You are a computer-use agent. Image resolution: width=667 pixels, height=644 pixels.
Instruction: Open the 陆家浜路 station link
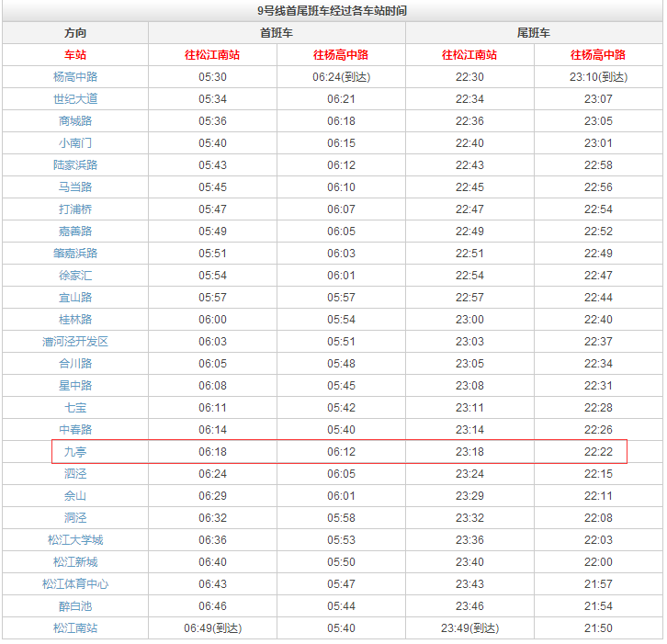click(75, 165)
